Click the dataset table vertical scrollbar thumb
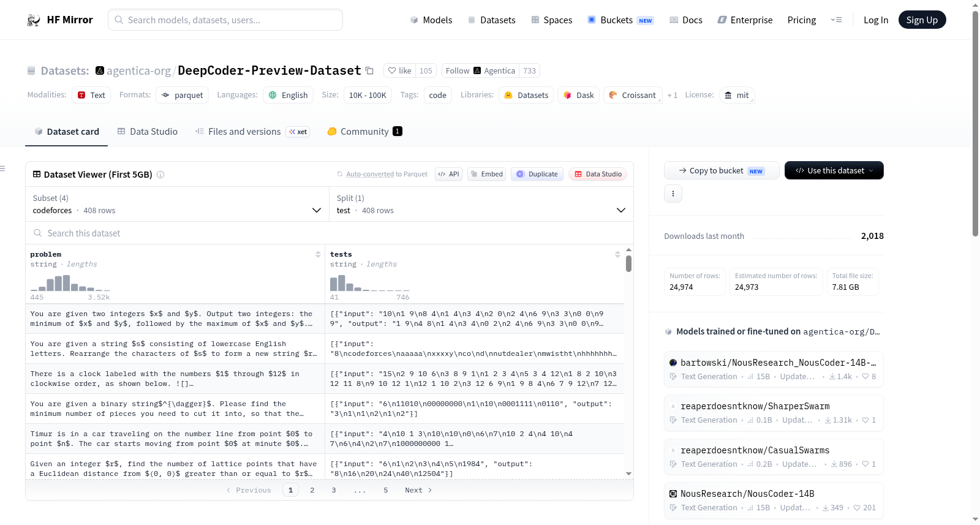Image resolution: width=980 pixels, height=525 pixels. (628, 264)
